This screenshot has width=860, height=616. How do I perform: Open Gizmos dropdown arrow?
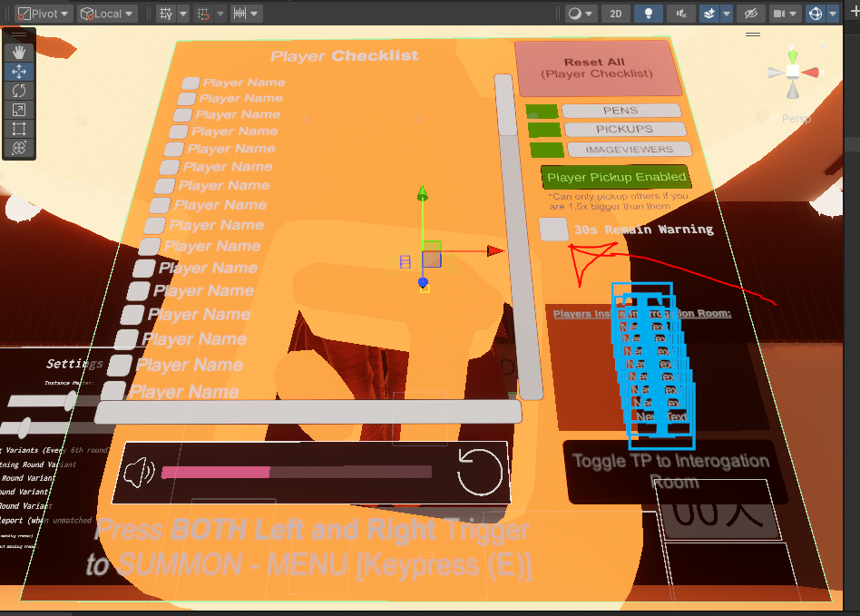click(833, 14)
